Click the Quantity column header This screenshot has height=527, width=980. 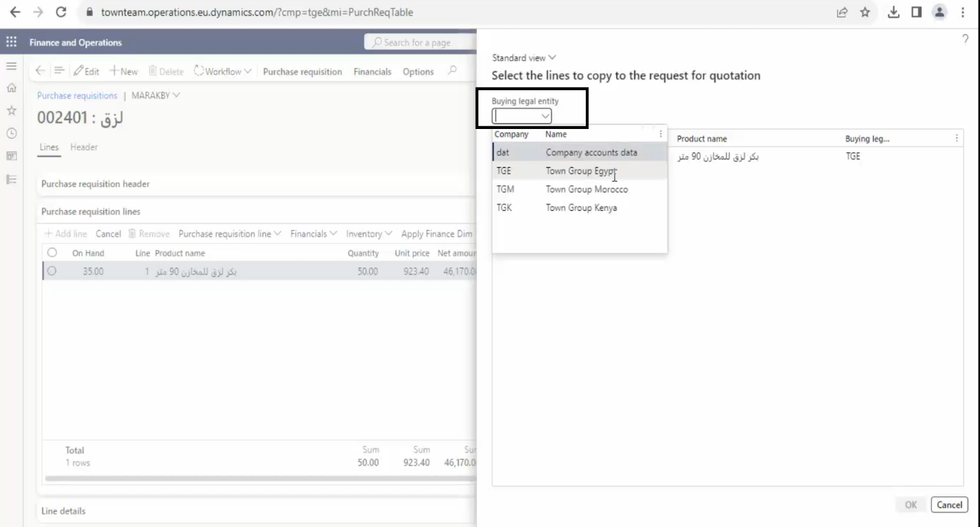[x=363, y=253]
